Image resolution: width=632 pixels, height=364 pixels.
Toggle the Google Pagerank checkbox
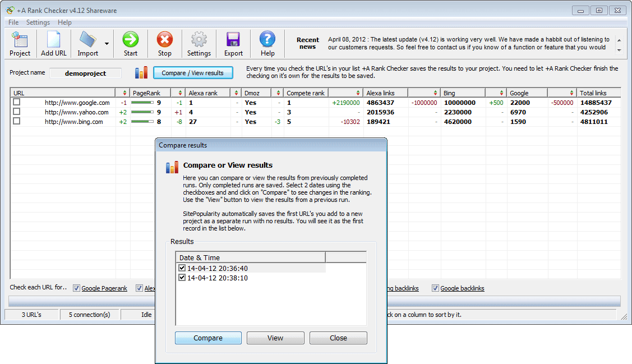76,288
